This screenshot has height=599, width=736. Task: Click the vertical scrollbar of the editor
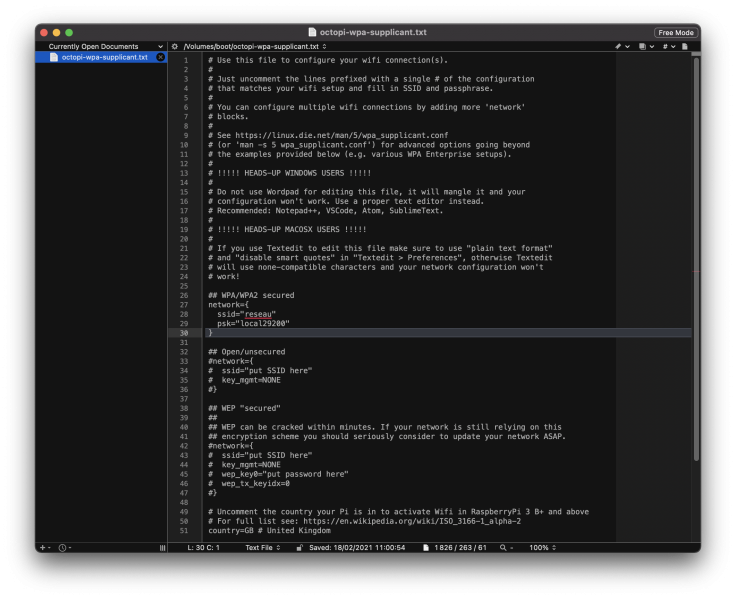pyautogui.click(x=696, y=258)
